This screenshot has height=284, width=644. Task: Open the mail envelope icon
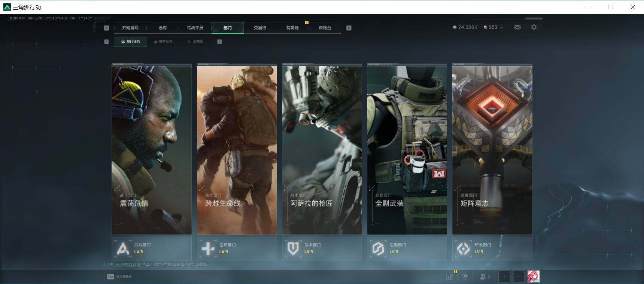(517, 27)
